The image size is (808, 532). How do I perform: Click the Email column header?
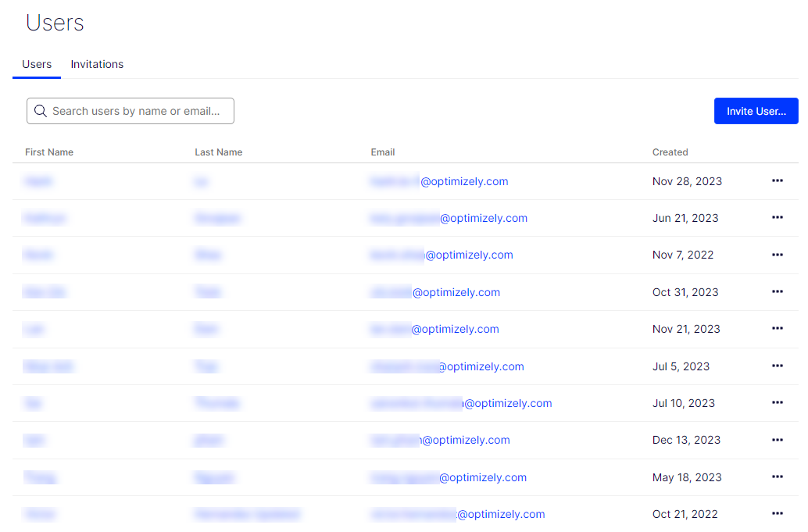pos(383,152)
